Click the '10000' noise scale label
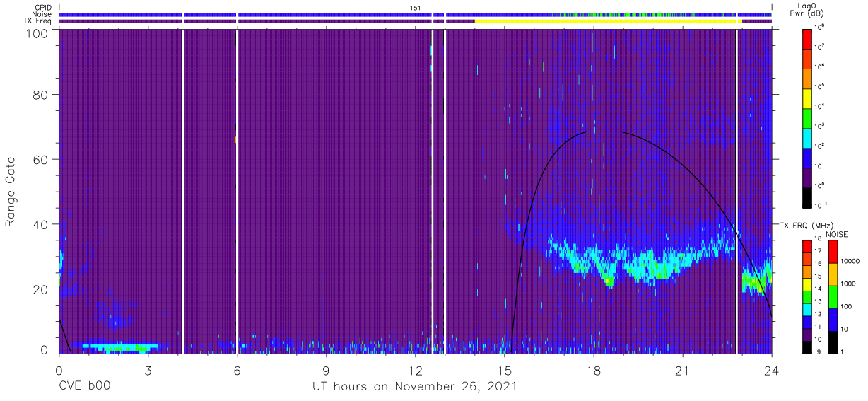This screenshot has width=868, height=401. coord(850,262)
